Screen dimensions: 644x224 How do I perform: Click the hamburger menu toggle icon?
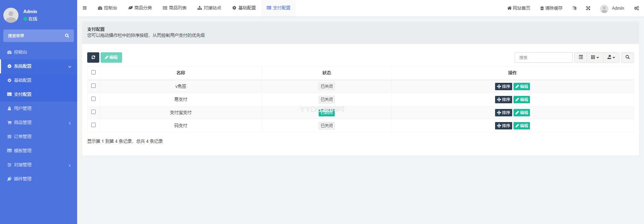click(85, 8)
